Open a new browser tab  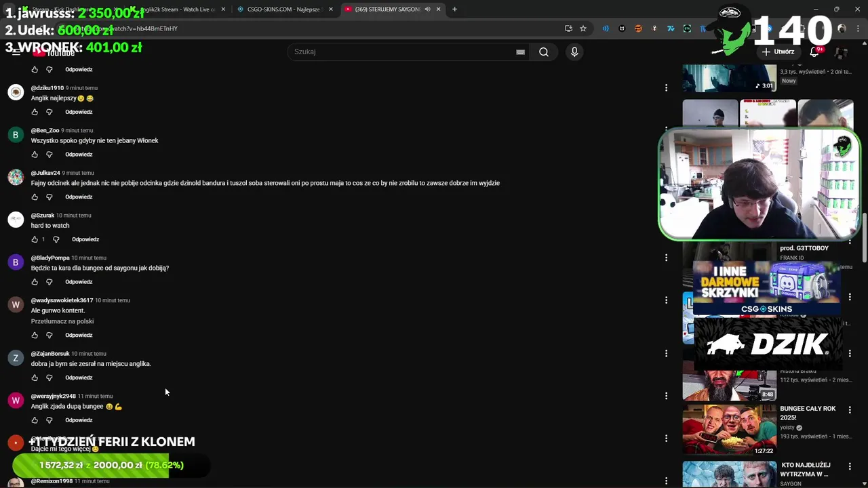454,9
